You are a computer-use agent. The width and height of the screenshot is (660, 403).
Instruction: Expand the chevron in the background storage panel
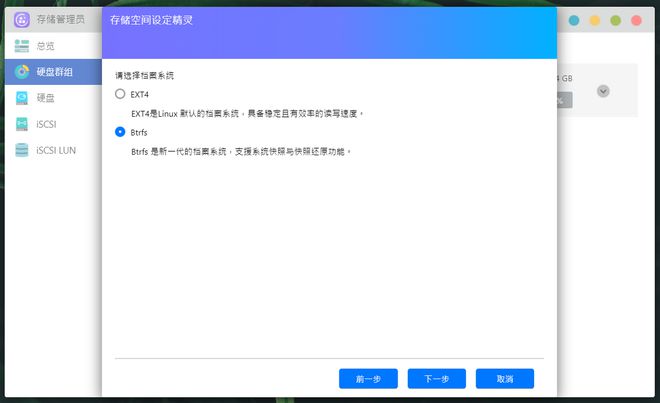[603, 91]
